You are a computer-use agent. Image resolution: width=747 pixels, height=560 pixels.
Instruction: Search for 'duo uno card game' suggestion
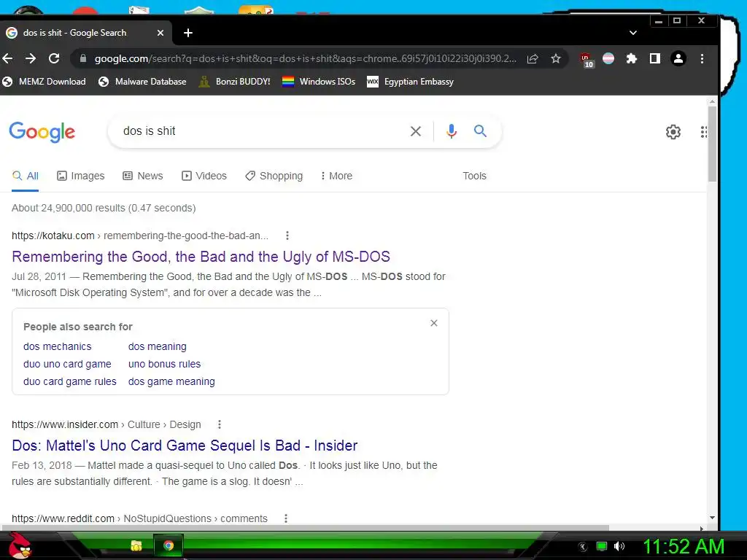point(67,364)
